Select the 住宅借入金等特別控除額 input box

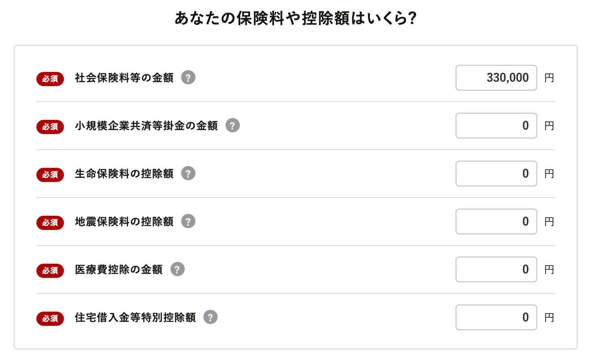point(496,317)
